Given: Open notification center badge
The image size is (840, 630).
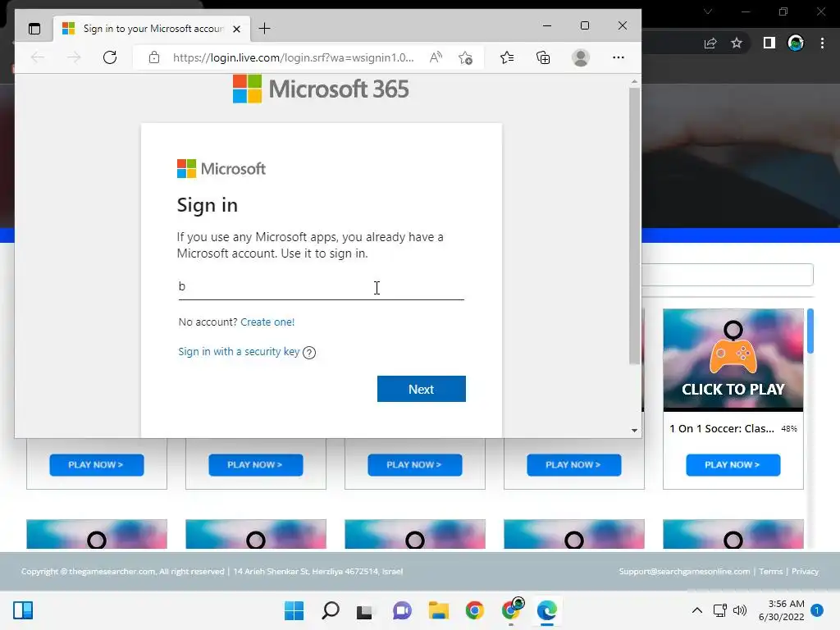Looking at the screenshot, I should tap(817, 610).
